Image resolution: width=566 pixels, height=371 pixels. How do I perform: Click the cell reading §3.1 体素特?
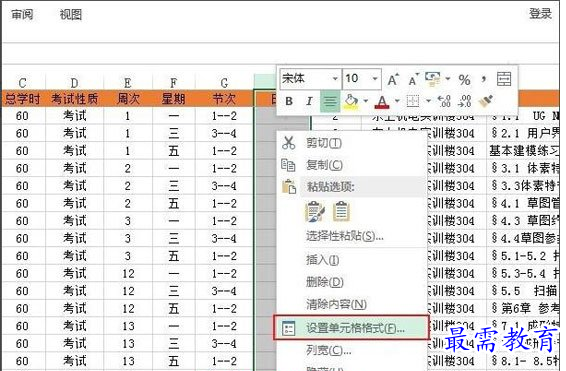click(523, 168)
